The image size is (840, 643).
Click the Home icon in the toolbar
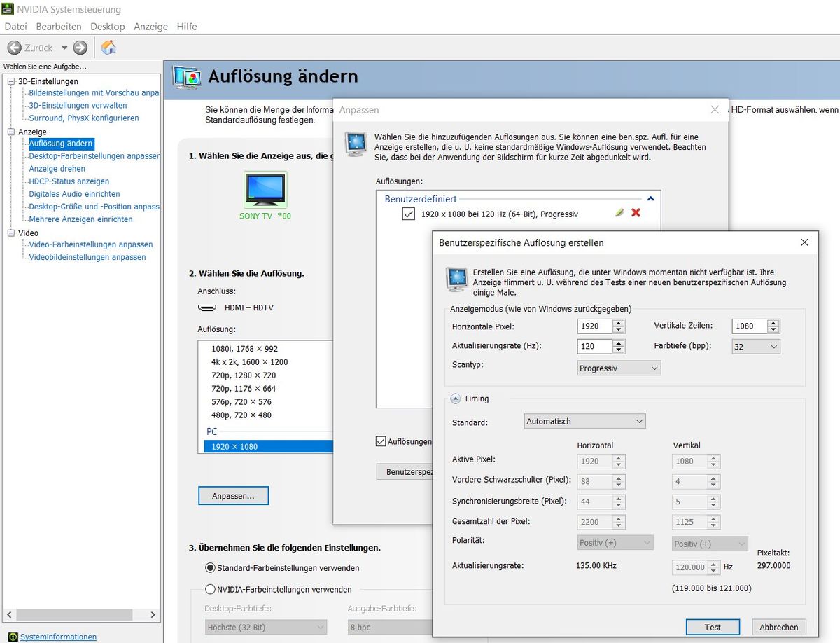point(108,48)
